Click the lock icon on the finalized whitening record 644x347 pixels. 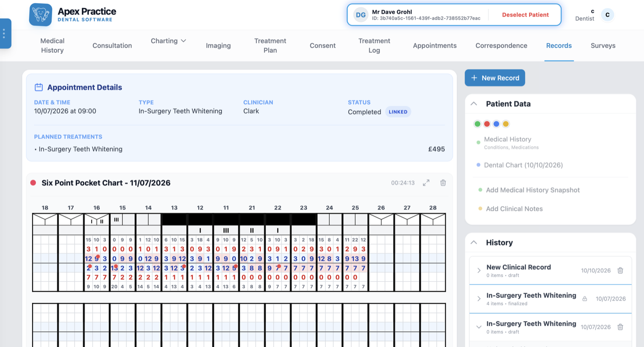(x=585, y=299)
